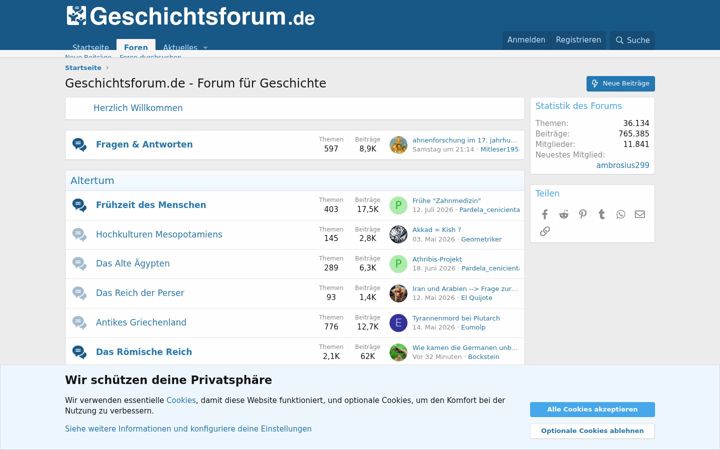Open avatar in Hochkulturen Mesopotamiens row
720x450 pixels.
[x=398, y=234]
